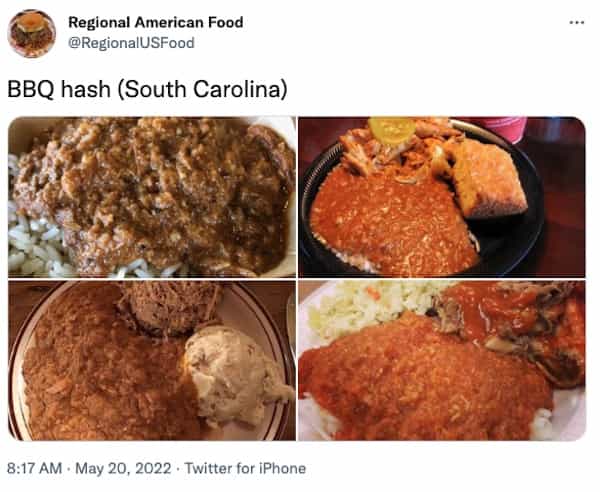The width and height of the screenshot is (600, 492).
Task: Open the bottom-left photo on striped-rim plate
Action: click(152, 360)
